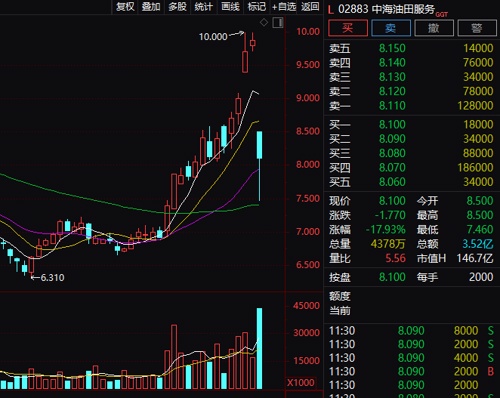Image resolution: width=500 pixels, height=398 pixels.
Task: Select stock title 02883 中海油田服务
Action: point(386,9)
